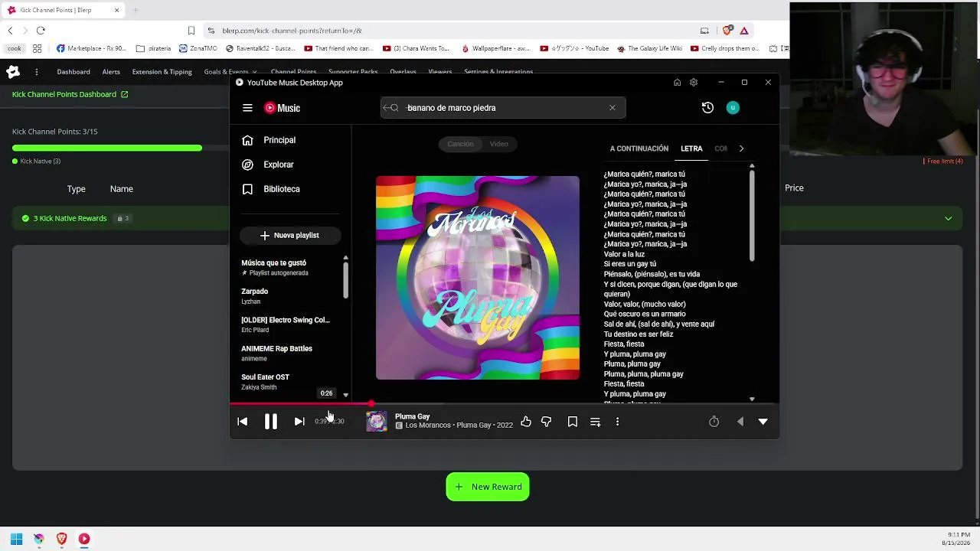Dislike the song with thumbs down
This screenshot has width=980, height=551.
click(x=546, y=422)
